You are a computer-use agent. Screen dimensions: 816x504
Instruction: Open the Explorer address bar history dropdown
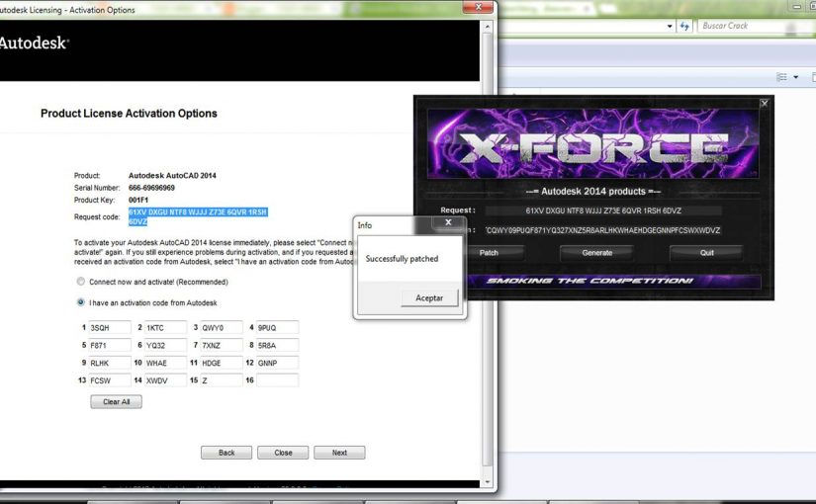coord(670,26)
